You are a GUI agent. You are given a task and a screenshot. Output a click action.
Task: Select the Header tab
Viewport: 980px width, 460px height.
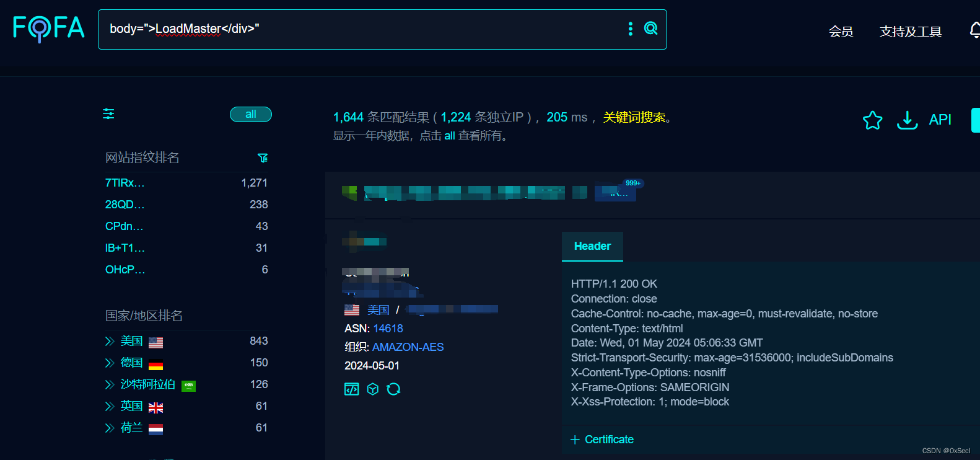click(x=592, y=246)
